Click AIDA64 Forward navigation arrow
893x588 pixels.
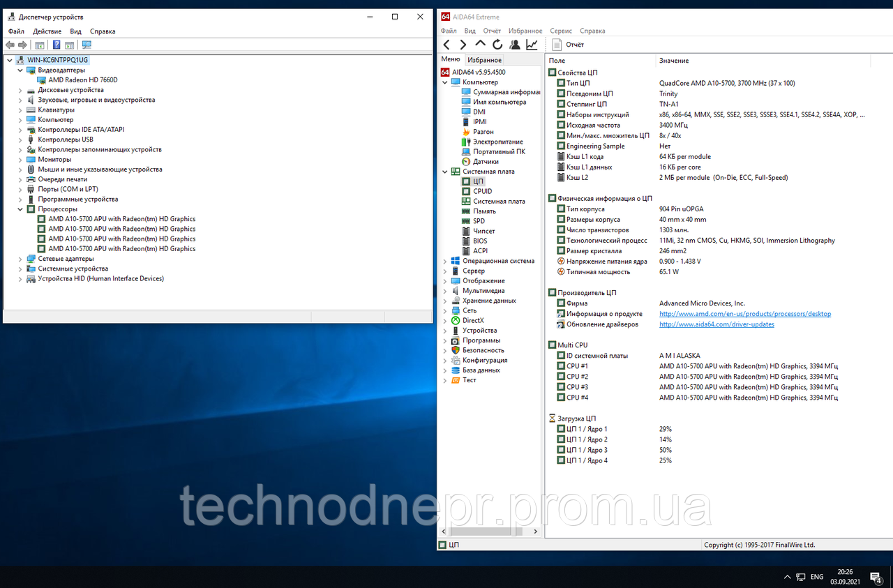[x=463, y=44]
